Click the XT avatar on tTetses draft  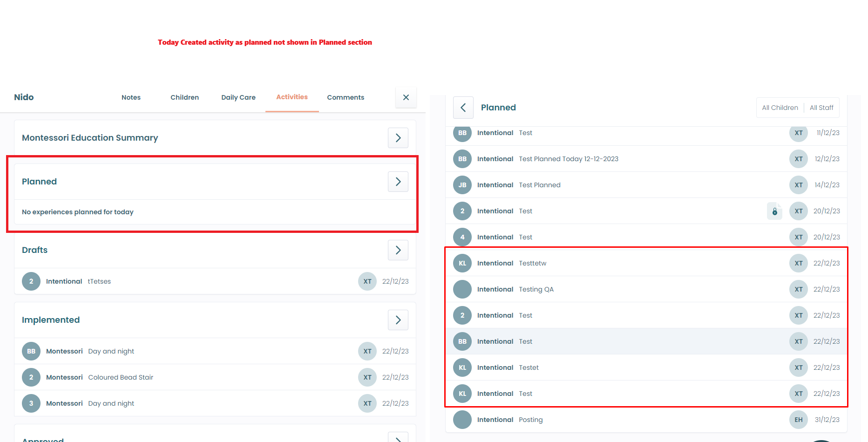coord(367,281)
